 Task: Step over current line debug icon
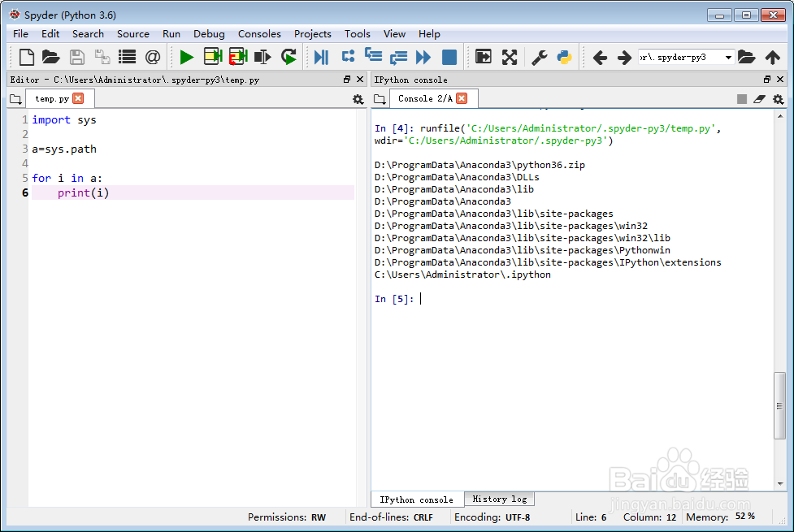pyautogui.click(x=348, y=57)
